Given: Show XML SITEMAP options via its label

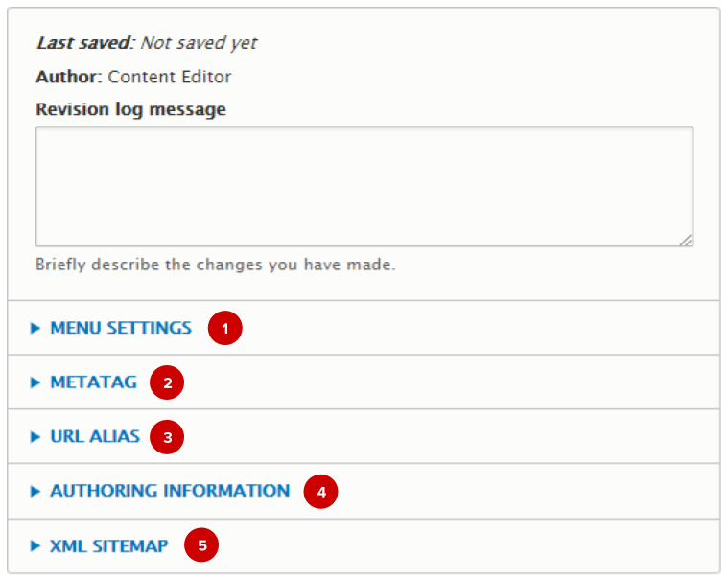Looking at the screenshot, I should point(109,546).
